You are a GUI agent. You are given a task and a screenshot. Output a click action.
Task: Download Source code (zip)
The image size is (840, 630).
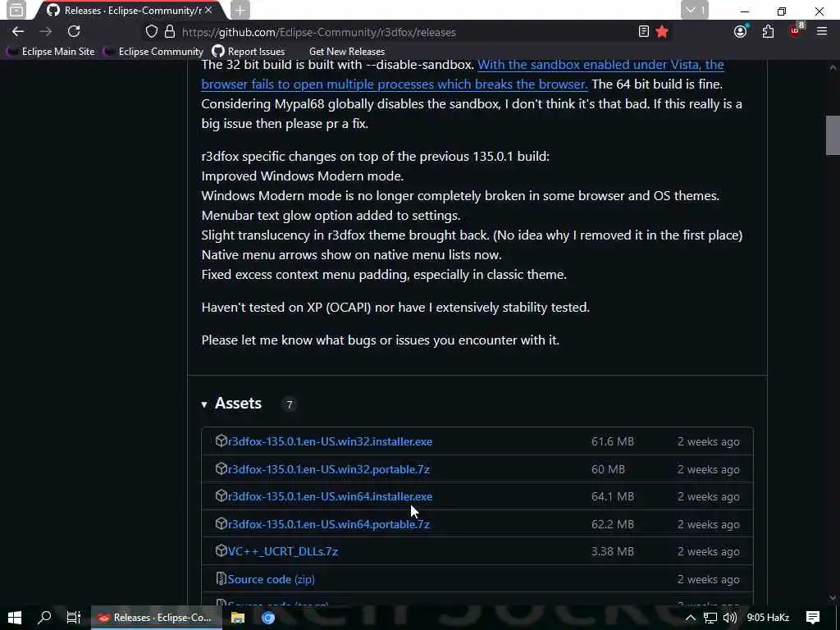click(271, 579)
